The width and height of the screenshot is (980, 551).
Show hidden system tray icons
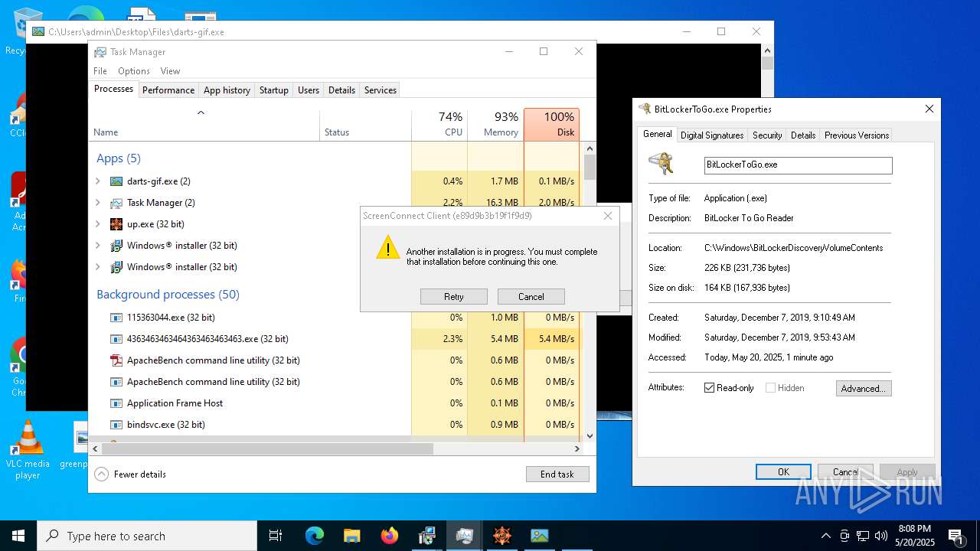point(825,536)
